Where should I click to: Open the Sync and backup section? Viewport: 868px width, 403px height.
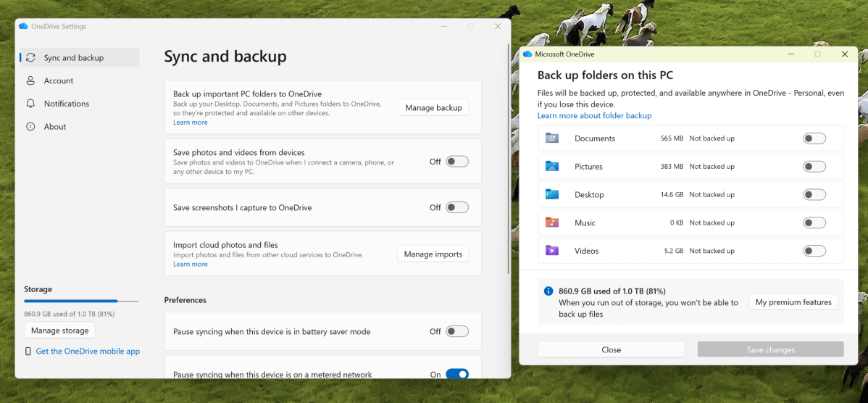coord(80,57)
